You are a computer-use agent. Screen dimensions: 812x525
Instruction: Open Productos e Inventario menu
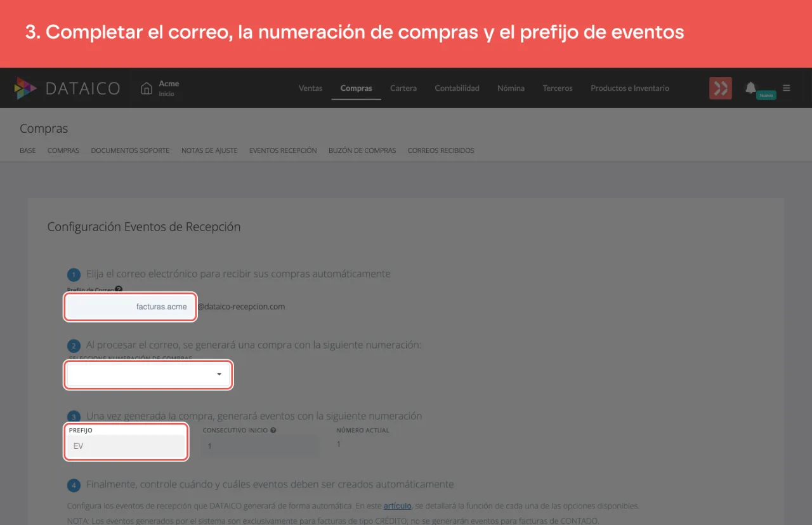(x=630, y=88)
